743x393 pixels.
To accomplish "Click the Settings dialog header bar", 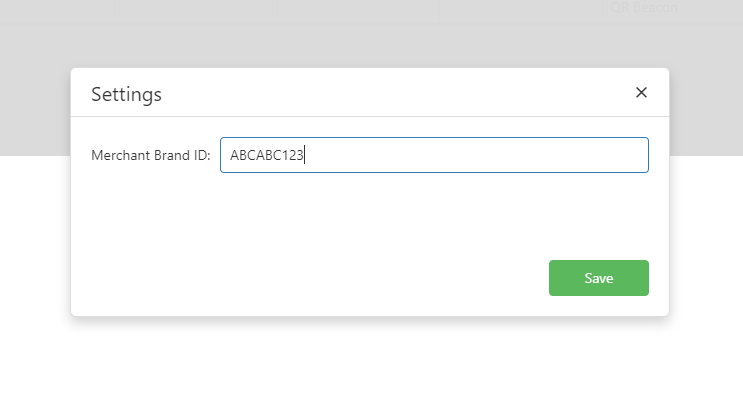I will (370, 92).
